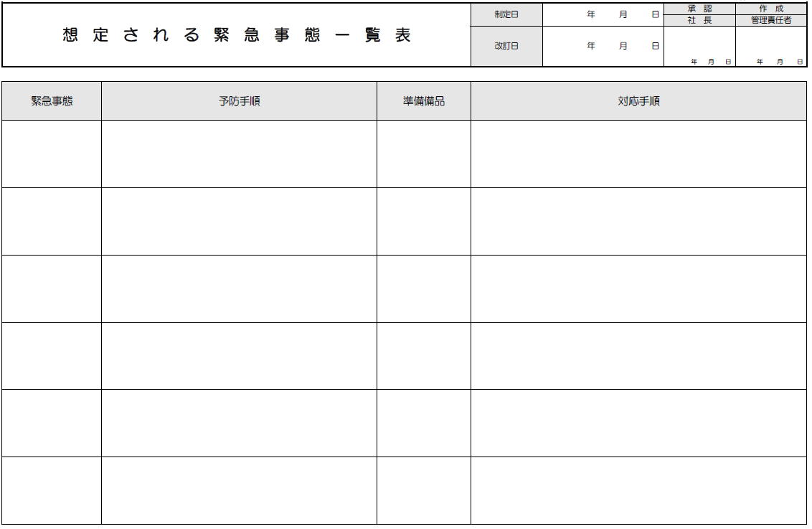812x529 pixels.
Task: Click the second row cell under 予防手順
Action: pyautogui.click(x=240, y=221)
